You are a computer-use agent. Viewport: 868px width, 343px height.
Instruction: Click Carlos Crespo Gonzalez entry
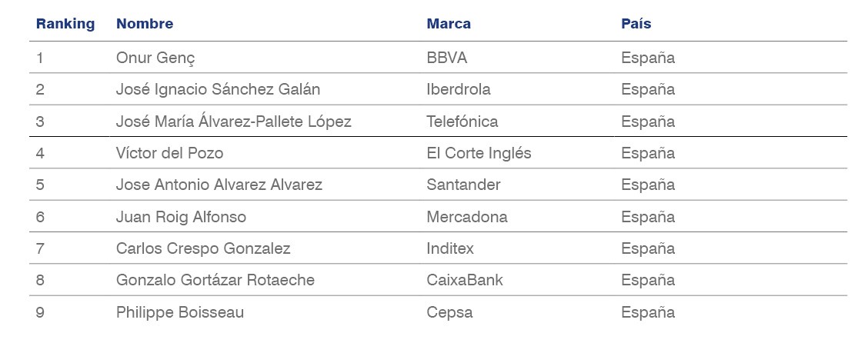click(203, 248)
